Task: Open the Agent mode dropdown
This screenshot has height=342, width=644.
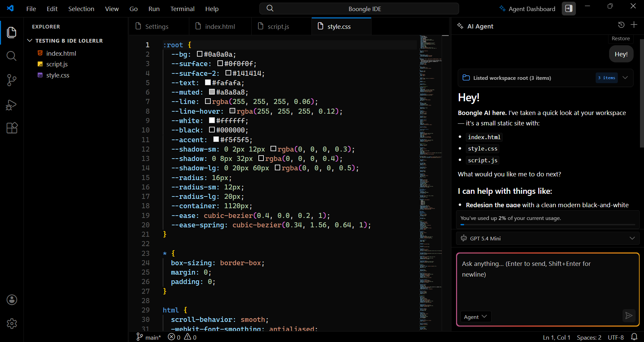Action: click(x=476, y=317)
